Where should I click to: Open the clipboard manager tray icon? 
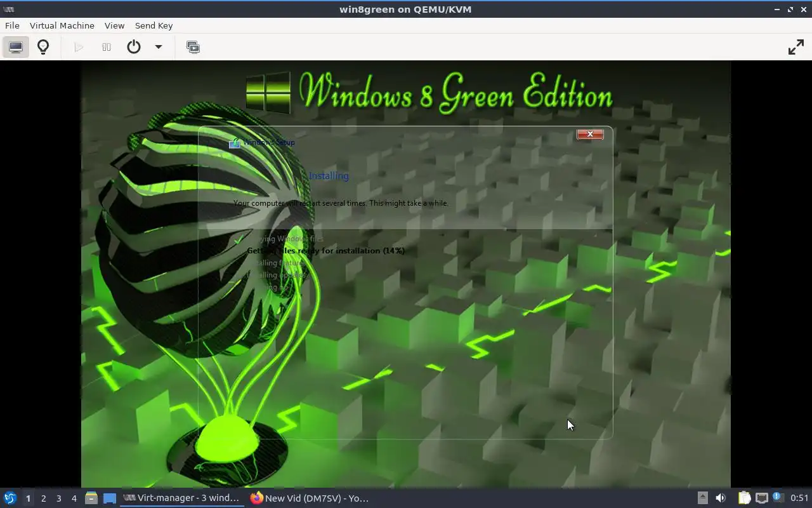(744, 498)
